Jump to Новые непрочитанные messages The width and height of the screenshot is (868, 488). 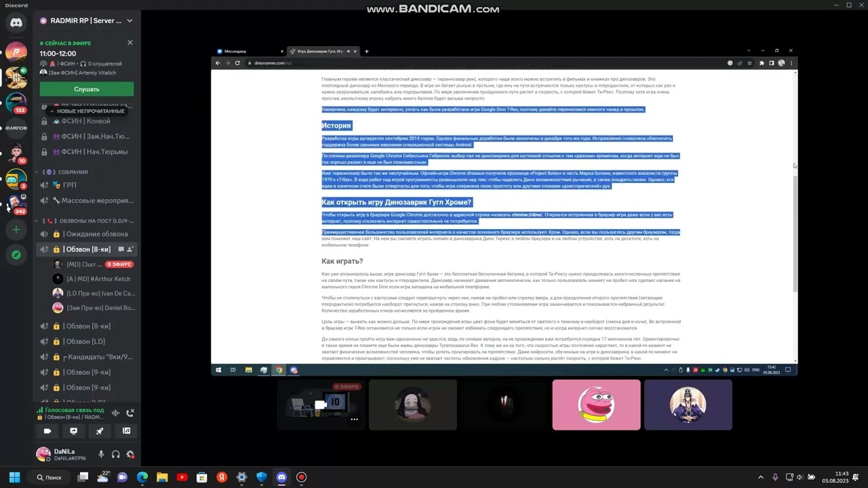pyautogui.click(x=87, y=111)
